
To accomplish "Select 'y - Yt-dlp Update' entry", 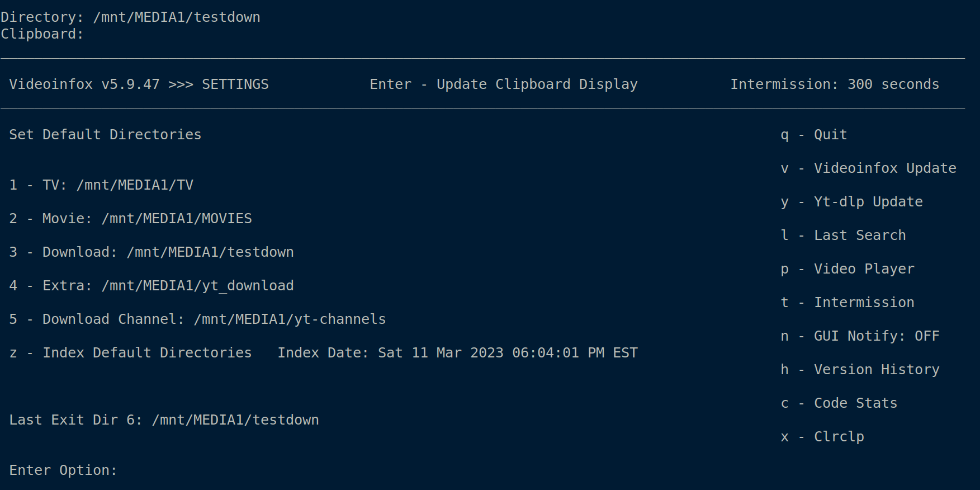I will (852, 202).
